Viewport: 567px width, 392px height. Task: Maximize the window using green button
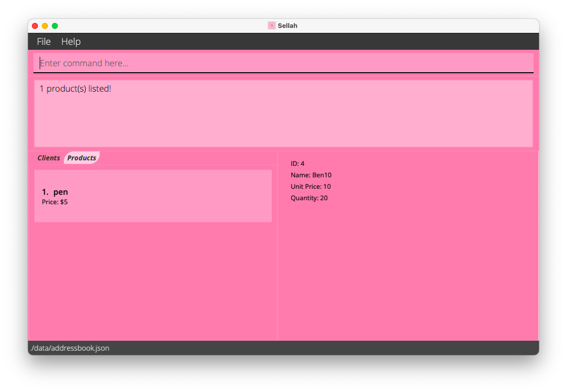pyautogui.click(x=55, y=26)
